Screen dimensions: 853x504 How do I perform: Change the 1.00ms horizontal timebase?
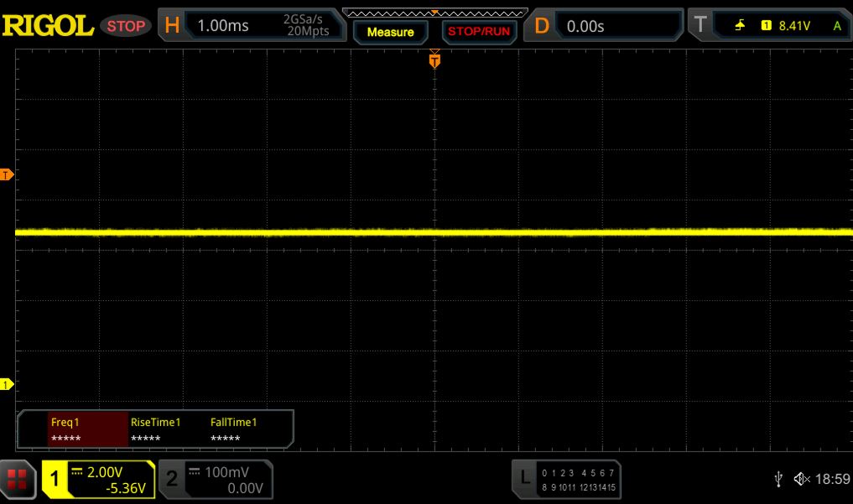pos(222,25)
